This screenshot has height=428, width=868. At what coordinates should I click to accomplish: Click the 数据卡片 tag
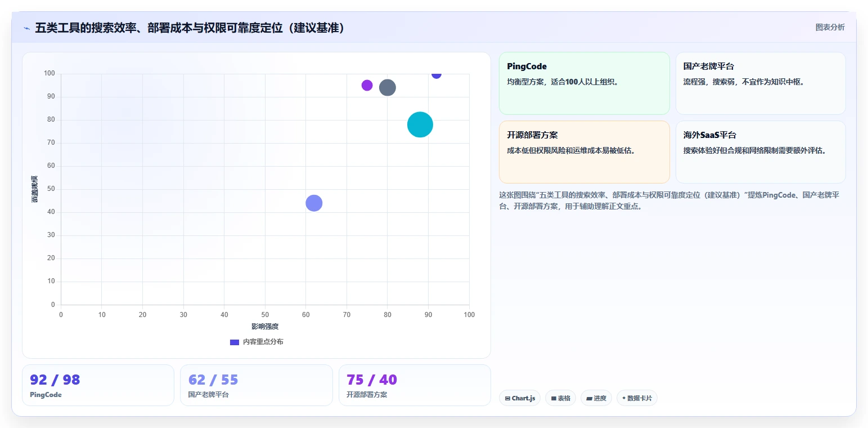[x=637, y=398]
